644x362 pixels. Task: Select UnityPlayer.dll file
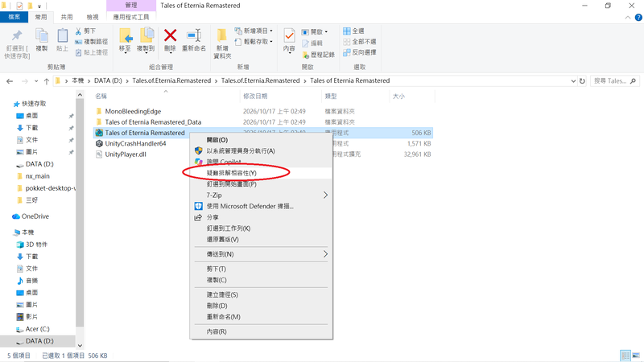[x=126, y=154]
